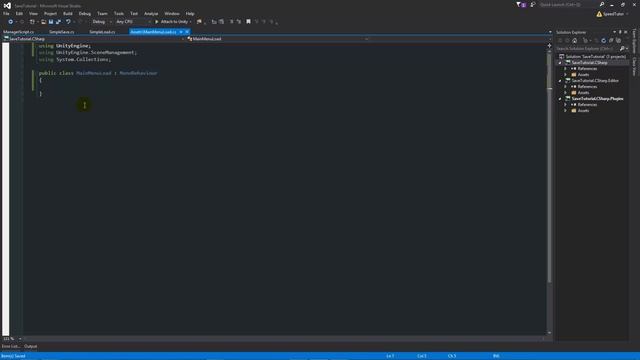Click the editor split-window icon above scrollbar
Image resolution: width=640 pixels, height=360 pixels.
(549, 46)
